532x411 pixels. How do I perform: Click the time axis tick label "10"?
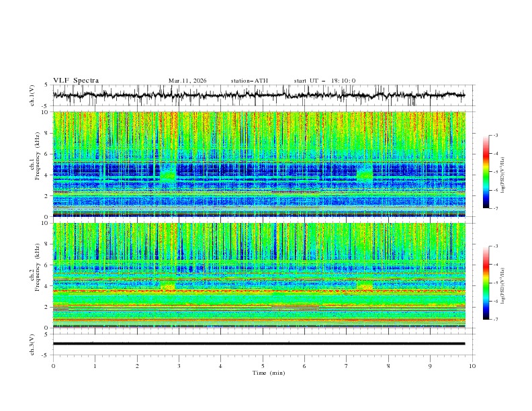click(472, 366)
